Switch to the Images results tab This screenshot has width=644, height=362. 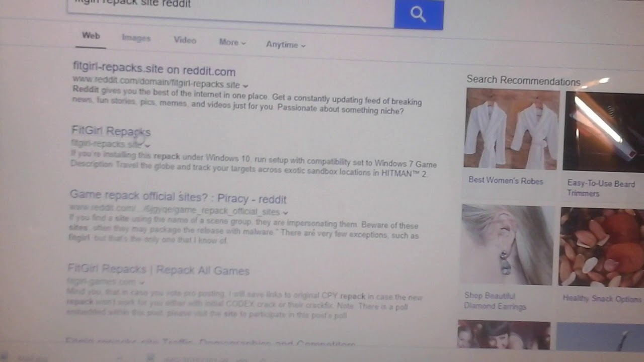136,38
